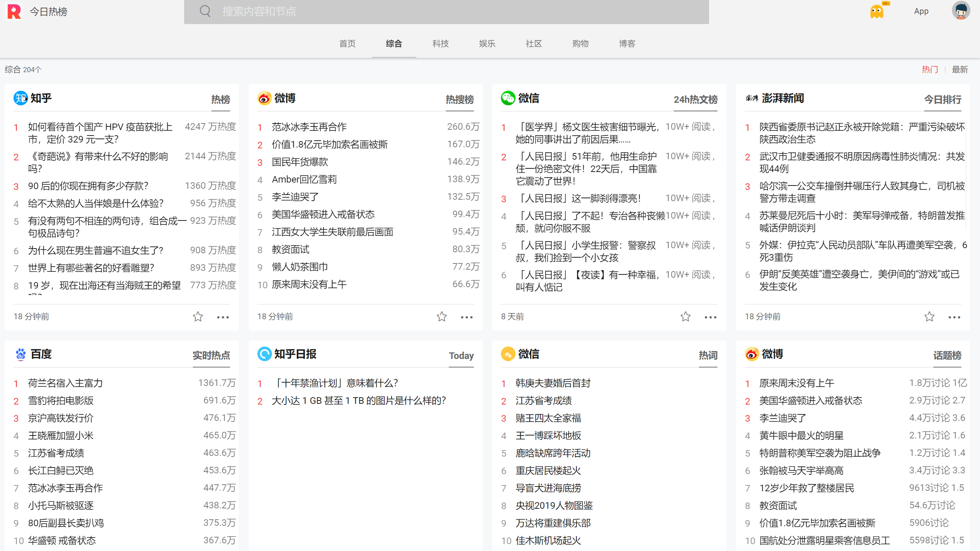Screen dimensions: 980x551
Task: Favorite the 微信 24h热文榜 card with star
Action: tap(685, 316)
